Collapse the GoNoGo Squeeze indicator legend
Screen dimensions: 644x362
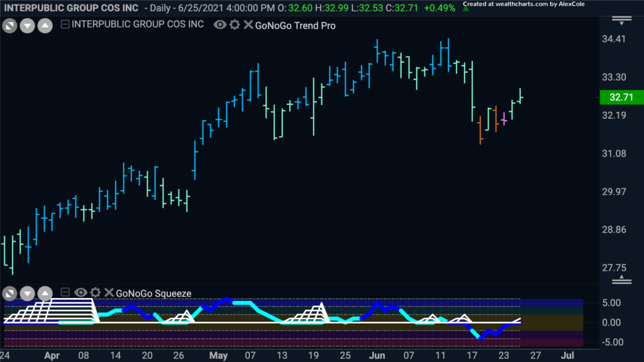(65, 292)
